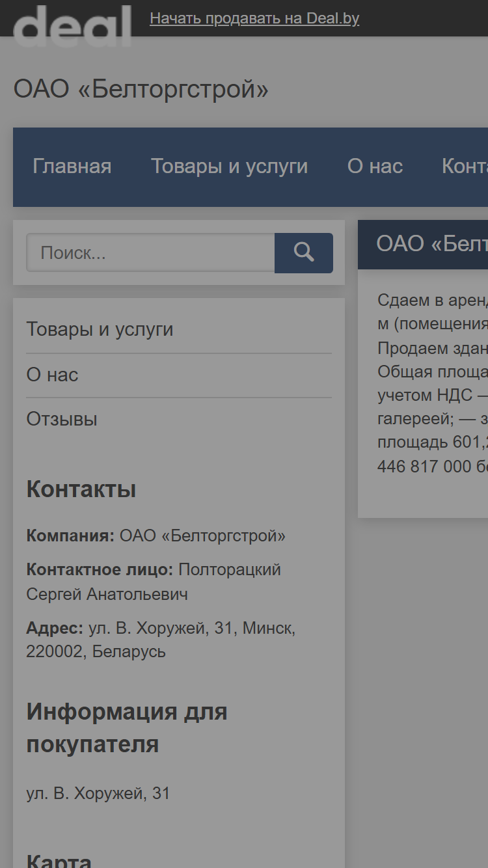Click heading Информация для покупателя
The image size is (488, 868).
click(x=127, y=728)
